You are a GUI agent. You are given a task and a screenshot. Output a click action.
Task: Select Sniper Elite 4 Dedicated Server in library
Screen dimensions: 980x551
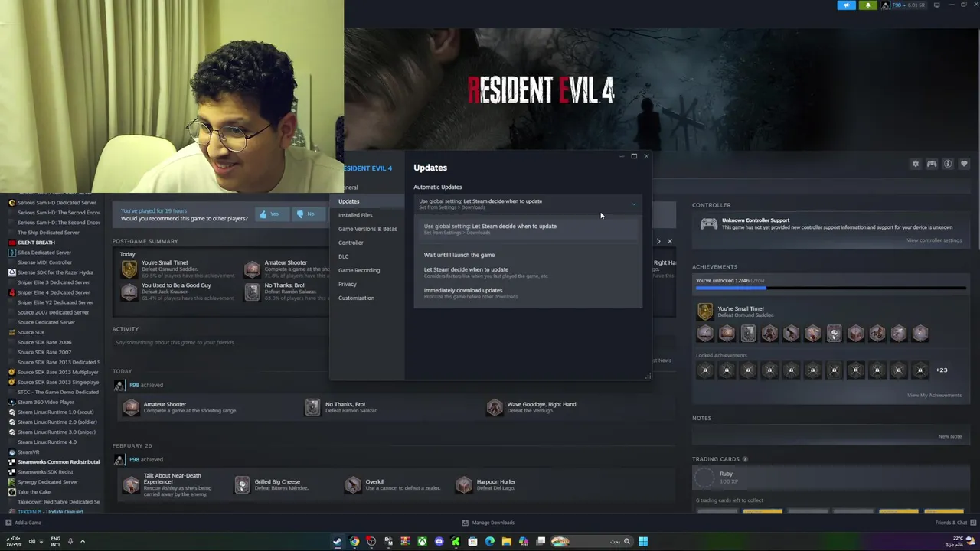pyautogui.click(x=54, y=292)
